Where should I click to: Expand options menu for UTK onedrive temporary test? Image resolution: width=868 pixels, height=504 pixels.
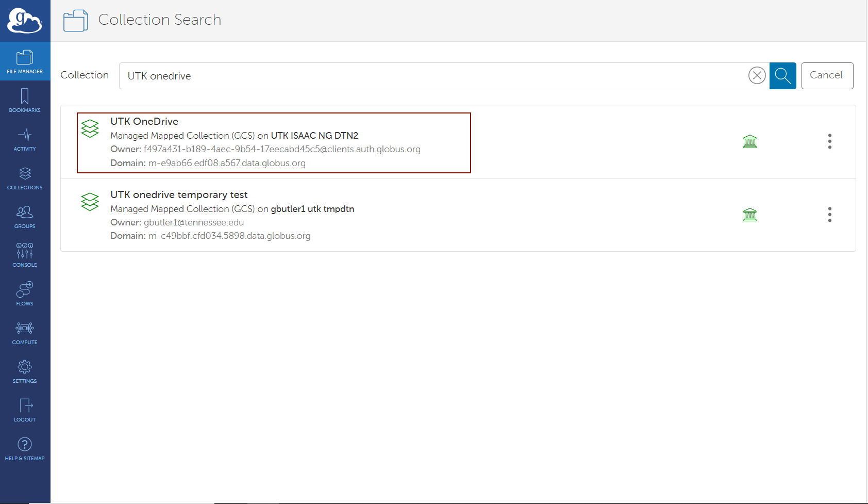pyautogui.click(x=829, y=215)
